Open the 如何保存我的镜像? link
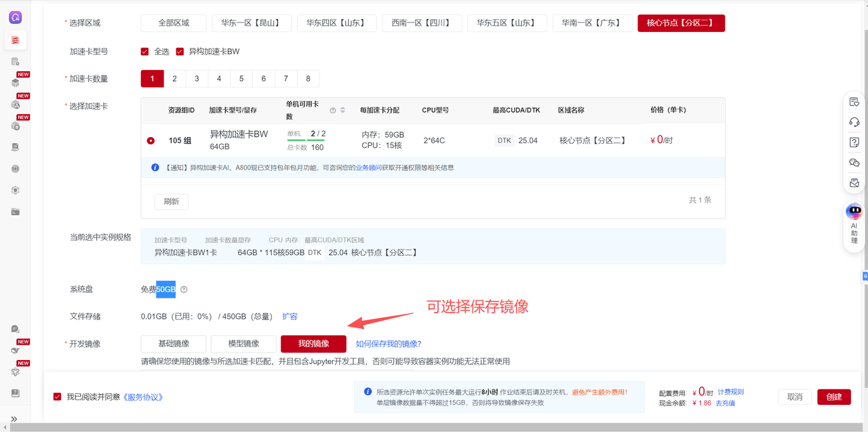Screen dimensions: 868x432 click(389, 344)
